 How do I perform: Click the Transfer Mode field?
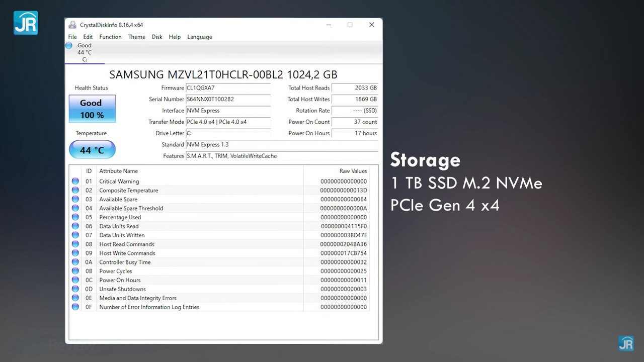[228, 122]
